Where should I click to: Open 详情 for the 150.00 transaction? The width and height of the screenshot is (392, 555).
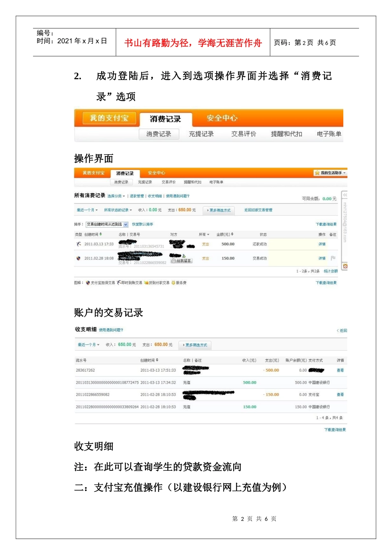(322, 258)
